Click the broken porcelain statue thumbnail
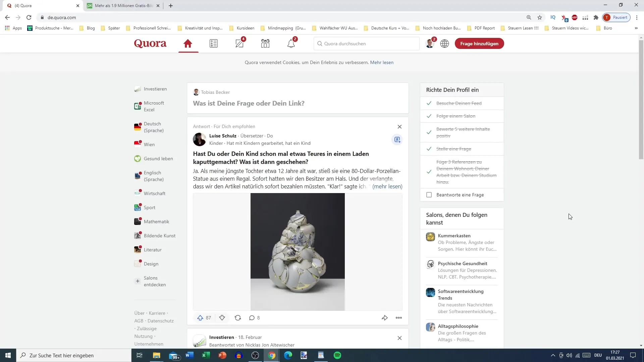Screen dimensions: 644x362 tap(298, 251)
